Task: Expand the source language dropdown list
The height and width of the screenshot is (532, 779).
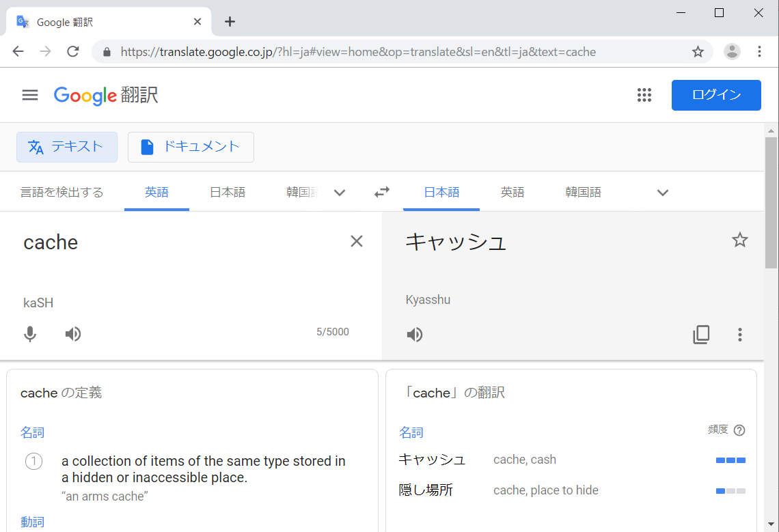Action: point(340,193)
